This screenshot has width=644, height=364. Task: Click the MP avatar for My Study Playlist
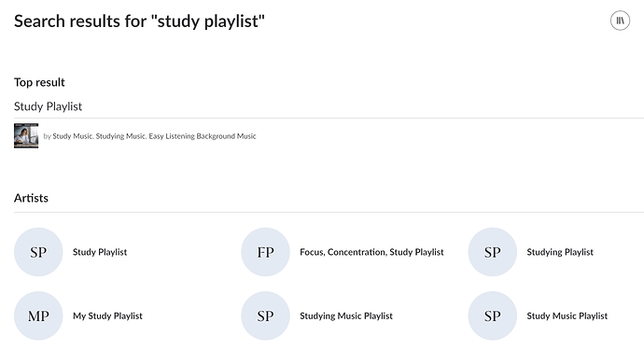tap(38, 315)
